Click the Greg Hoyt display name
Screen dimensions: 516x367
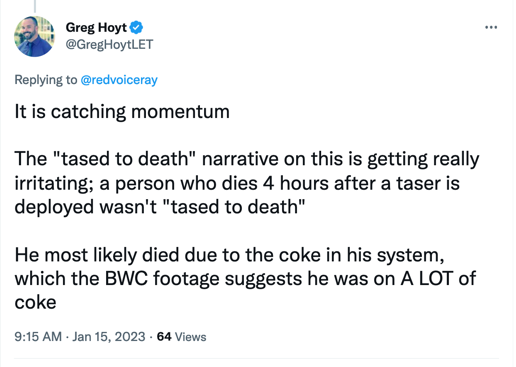coord(96,27)
